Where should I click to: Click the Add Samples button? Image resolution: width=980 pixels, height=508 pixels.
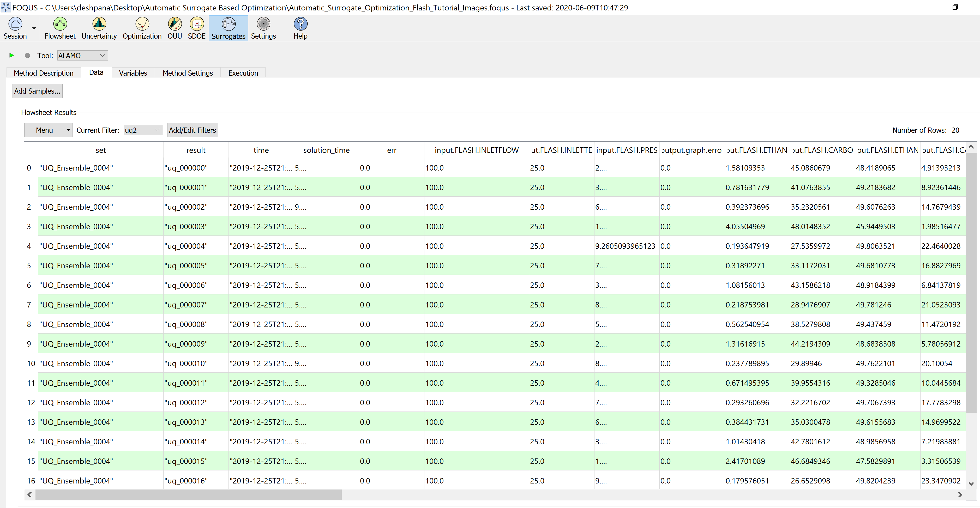37,90
